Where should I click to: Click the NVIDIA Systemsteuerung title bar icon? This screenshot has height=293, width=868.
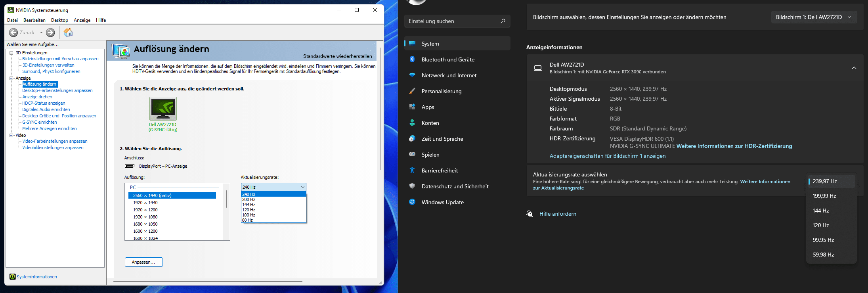11,10
